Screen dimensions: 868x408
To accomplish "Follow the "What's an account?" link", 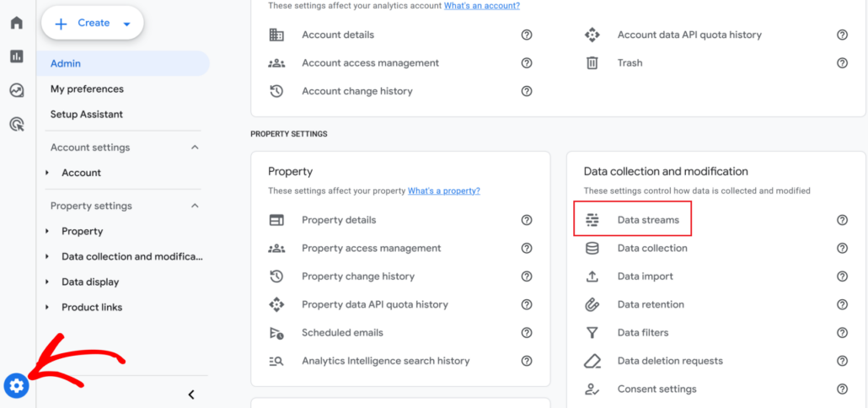I will click(481, 6).
